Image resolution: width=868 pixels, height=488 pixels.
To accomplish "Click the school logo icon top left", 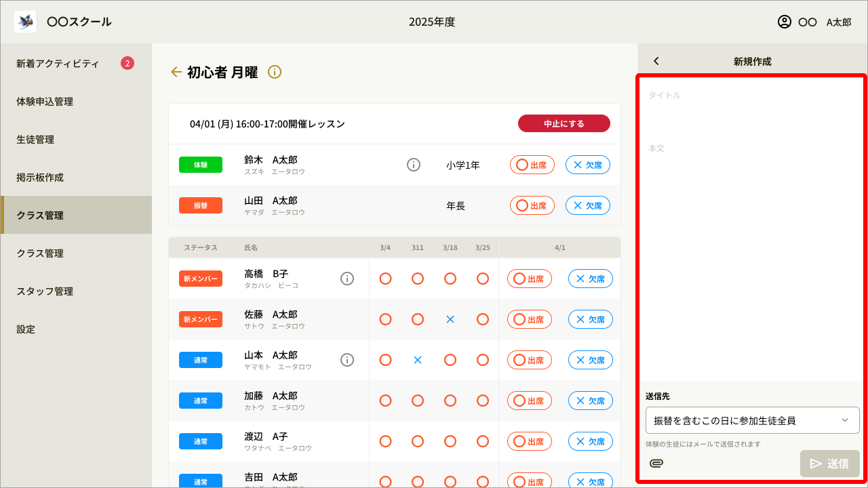I will [24, 21].
